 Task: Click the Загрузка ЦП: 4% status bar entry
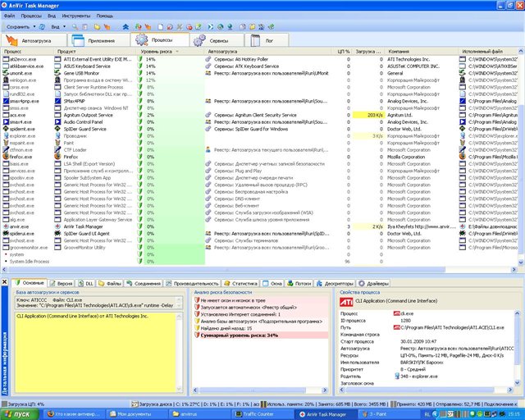(x=24, y=404)
